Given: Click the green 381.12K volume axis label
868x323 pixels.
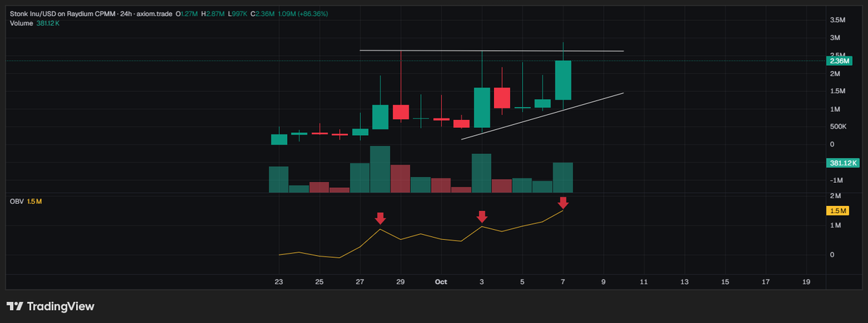Looking at the screenshot, I should (843, 163).
